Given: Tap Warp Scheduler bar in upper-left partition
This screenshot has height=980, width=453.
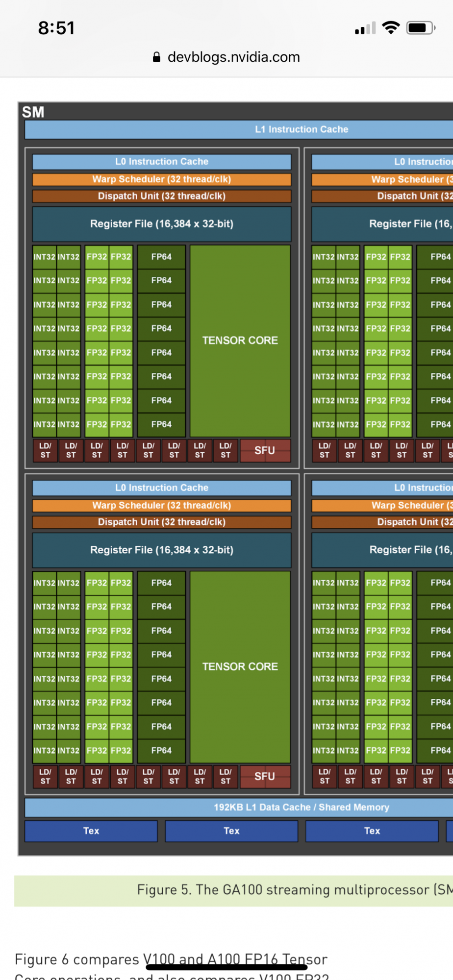Looking at the screenshot, I should [162, 179].
